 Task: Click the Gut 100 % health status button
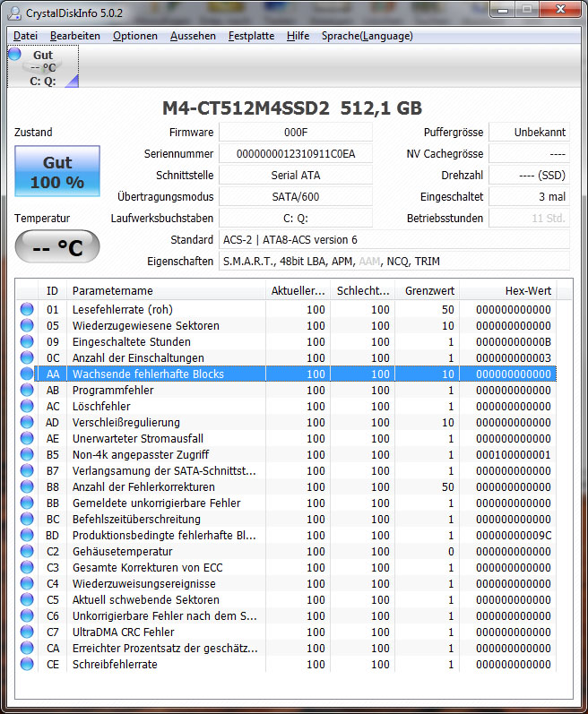(x=57, y=171)
